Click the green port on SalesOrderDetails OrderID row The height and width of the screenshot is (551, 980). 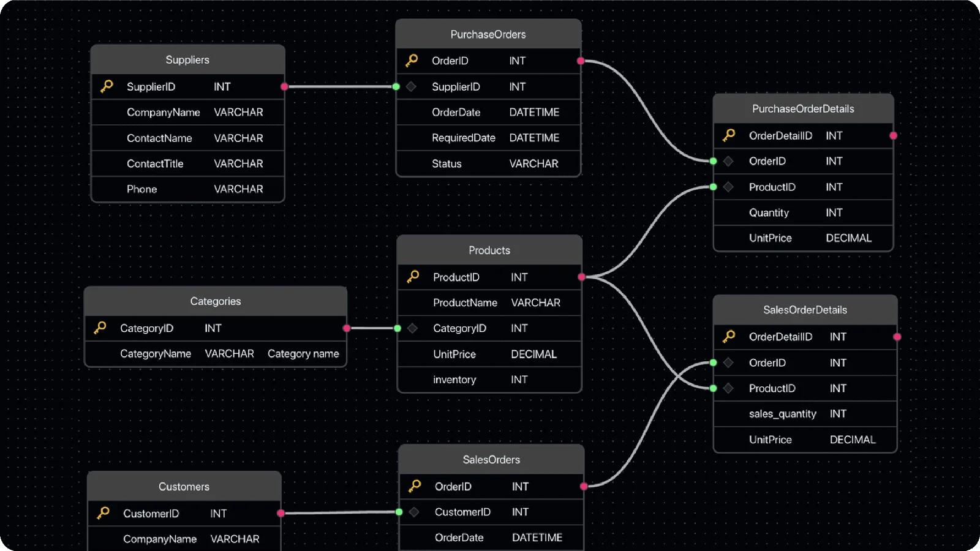713,362
